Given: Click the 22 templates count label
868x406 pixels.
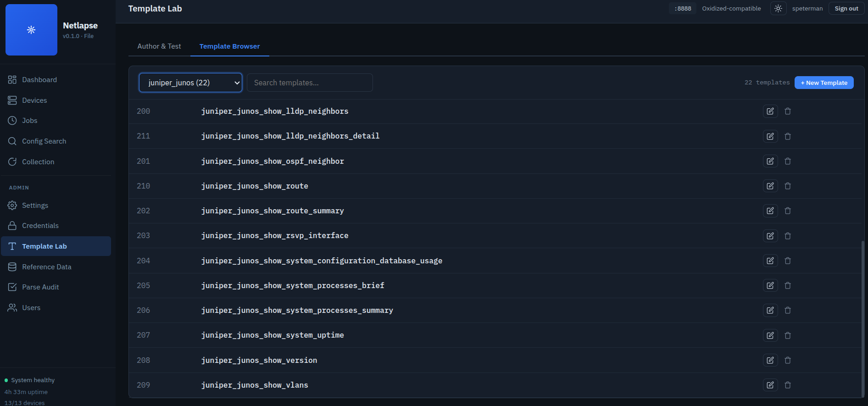Looking at the screenshot, I should tap(767, 83).
